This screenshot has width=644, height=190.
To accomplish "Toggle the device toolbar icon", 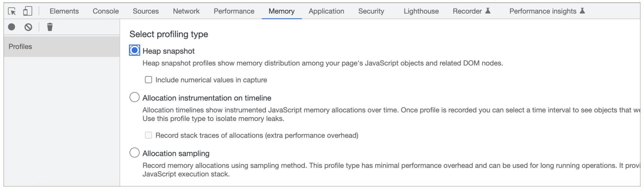I will tap(28, 11).
